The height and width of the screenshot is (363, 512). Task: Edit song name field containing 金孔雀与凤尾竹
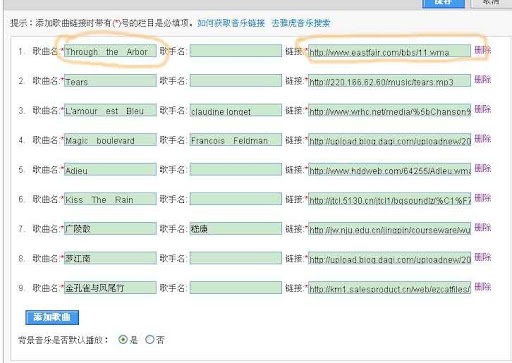tap(110, 288)
